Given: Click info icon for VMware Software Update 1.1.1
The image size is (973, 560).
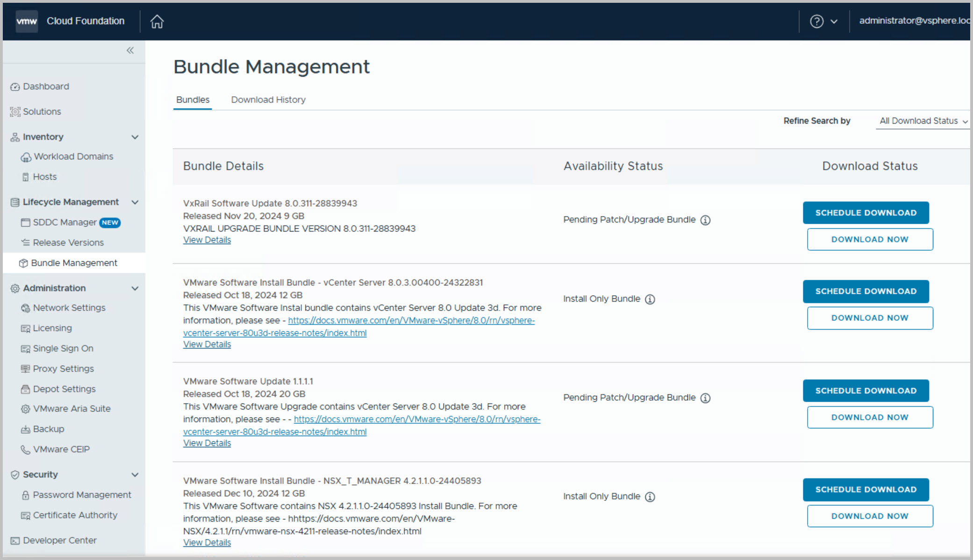Looking at the screenshot, I should tap(705, 398).
